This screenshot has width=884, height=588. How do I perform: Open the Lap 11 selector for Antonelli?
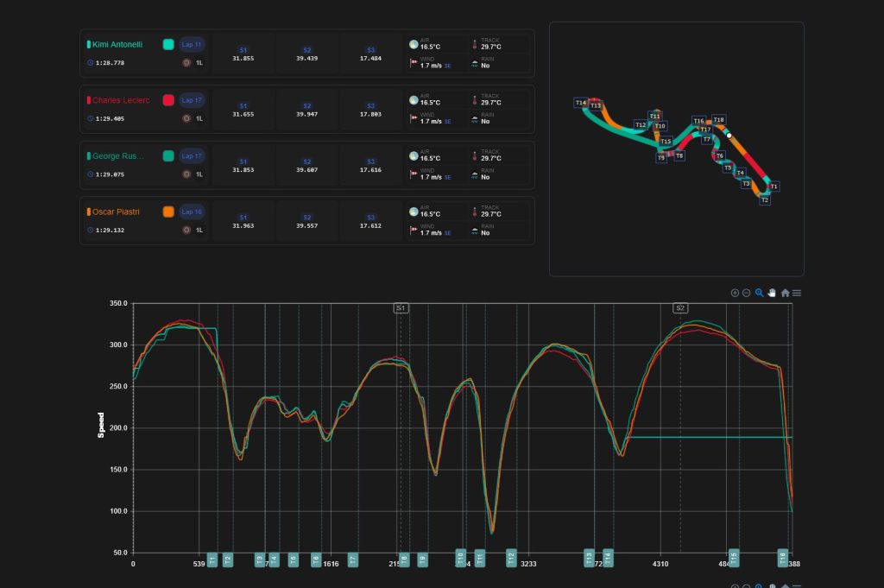click(192, 45)
